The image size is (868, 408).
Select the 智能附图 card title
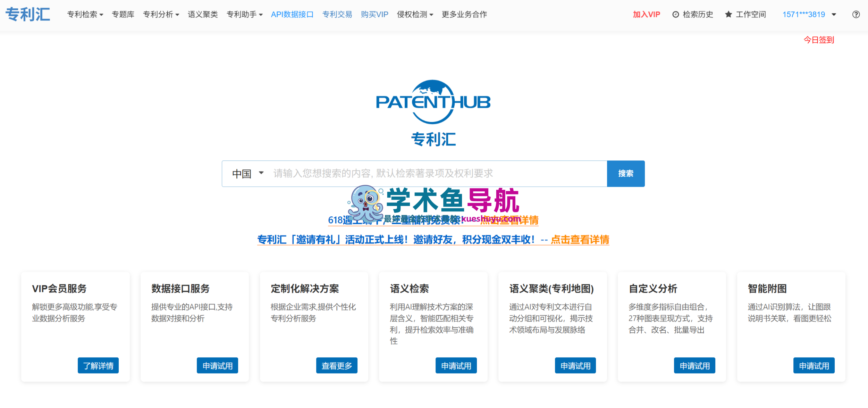click(767, 289)
